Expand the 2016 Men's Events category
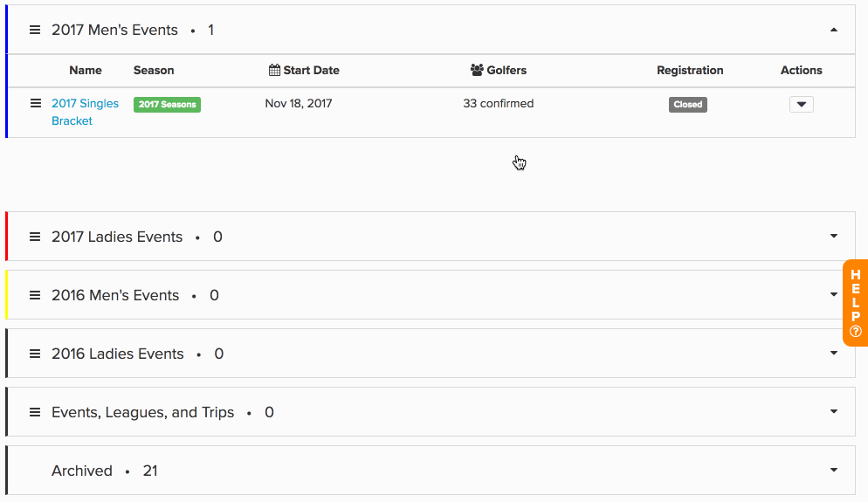This screenshot has height=502, width=868. click(x=834, y=294)
